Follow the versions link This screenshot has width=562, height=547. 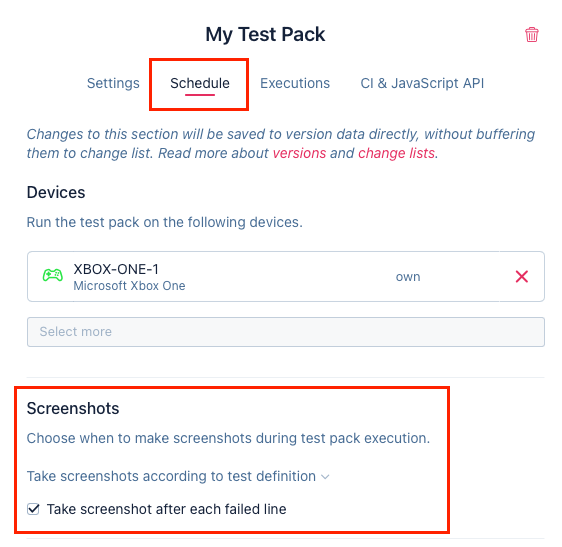pos(299,153)
